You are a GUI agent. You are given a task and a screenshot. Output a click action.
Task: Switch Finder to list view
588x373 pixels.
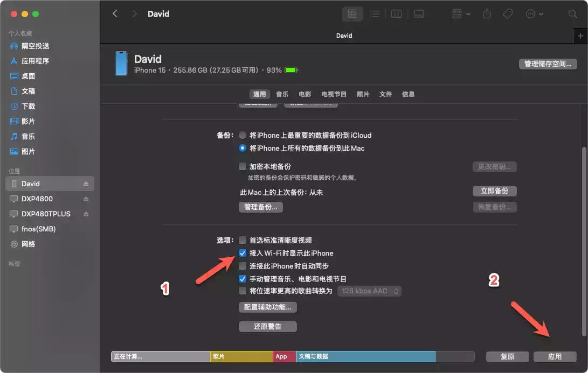[x=375, y=14]
